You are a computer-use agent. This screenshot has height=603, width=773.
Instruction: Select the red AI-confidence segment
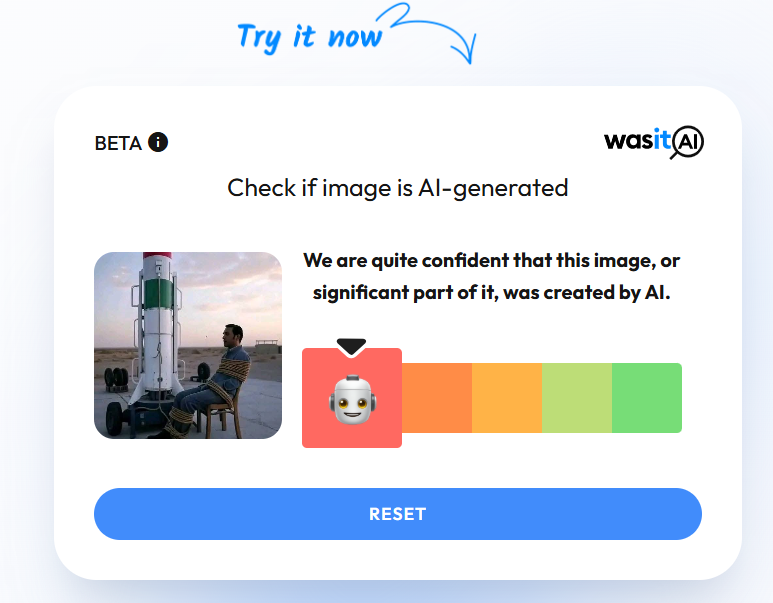click(352, 398)
